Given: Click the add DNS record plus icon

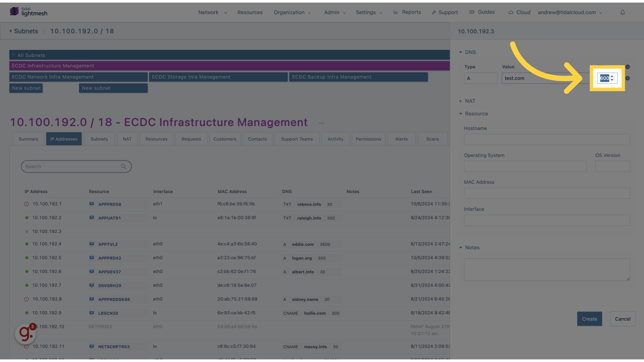Looking at the screenshot, I should (x=628, y=67).
